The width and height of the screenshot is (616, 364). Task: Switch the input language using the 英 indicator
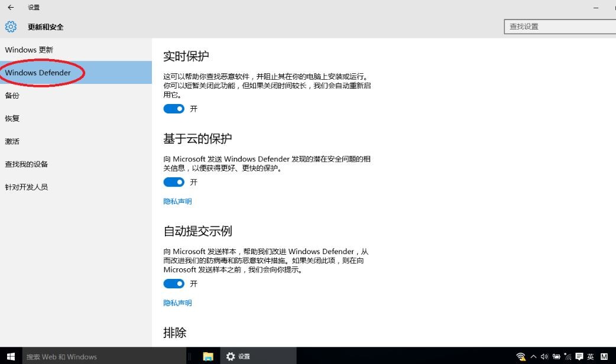(591, 356)
